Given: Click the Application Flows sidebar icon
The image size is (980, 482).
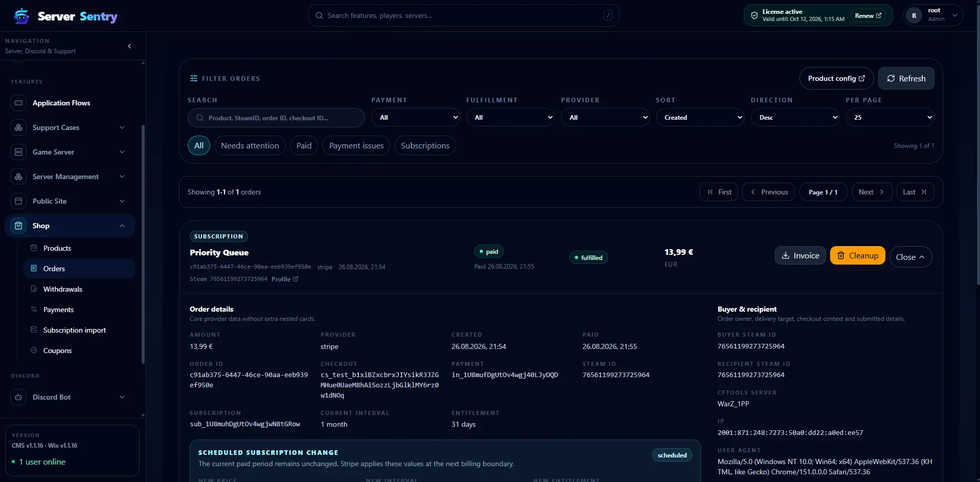Looking at the screenshot, I should click(18, 103).
